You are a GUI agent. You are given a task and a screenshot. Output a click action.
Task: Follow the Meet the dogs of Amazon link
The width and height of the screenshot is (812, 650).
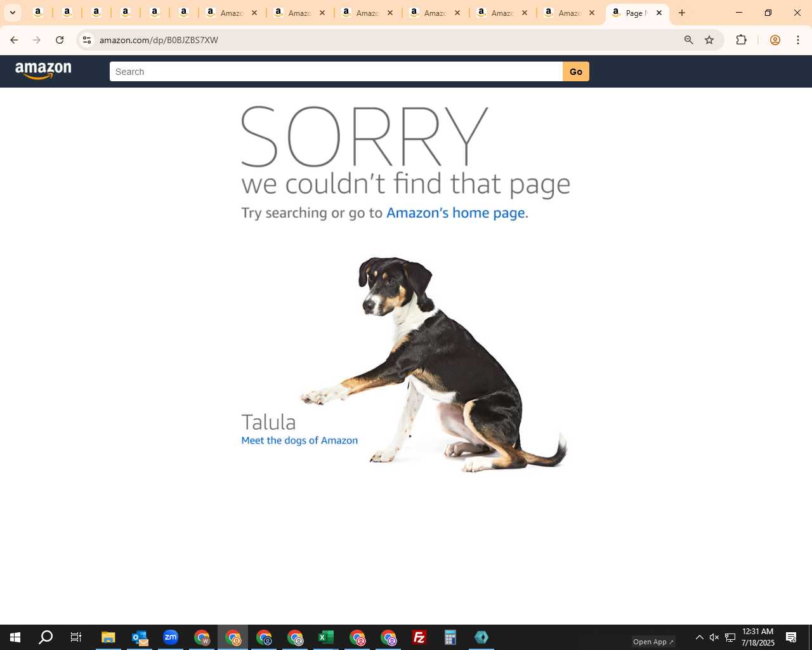[x=299, y=441]
